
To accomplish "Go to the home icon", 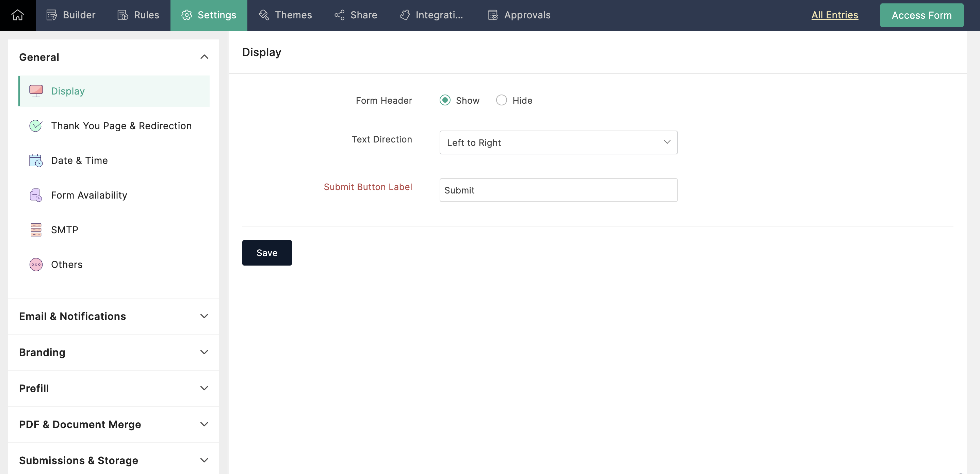I will (17, 15).
